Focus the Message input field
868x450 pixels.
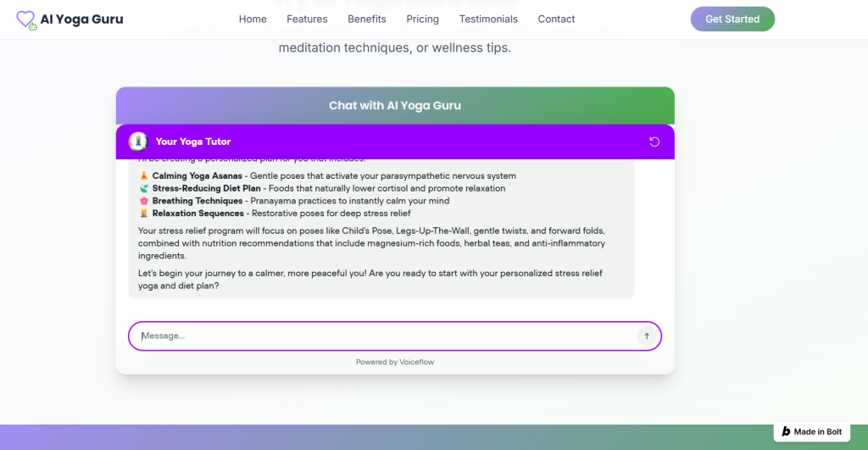click(x=381, y=336)
